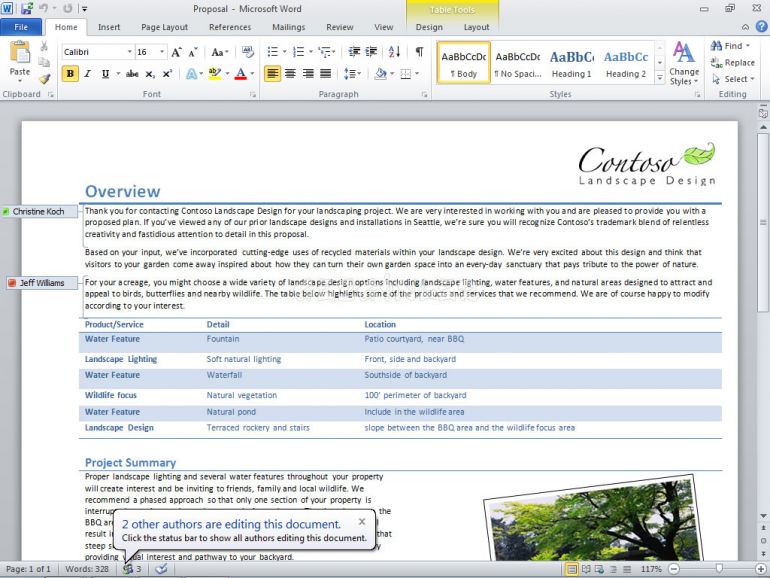Image resolution: width=770 pixels, height=578 pixels.
Task: Click Shrink Font icon
Action: pyautogui.click(x=193, y=52)
